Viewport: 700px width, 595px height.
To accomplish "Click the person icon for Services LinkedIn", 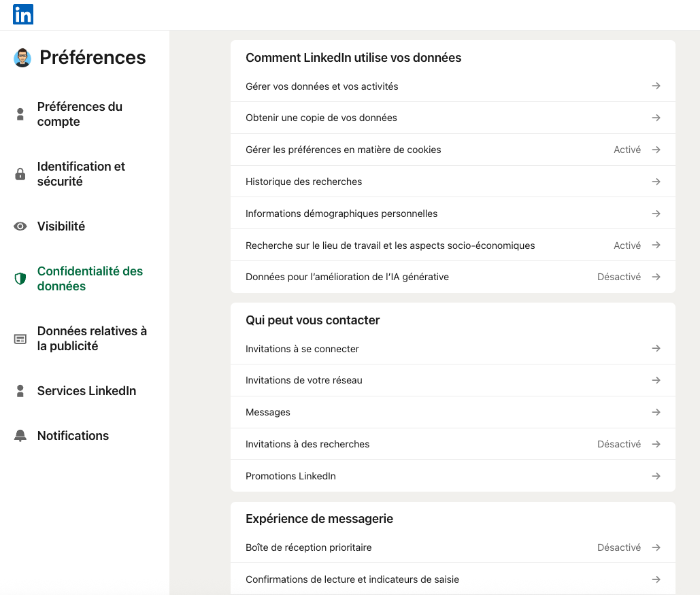I will 20,391.
